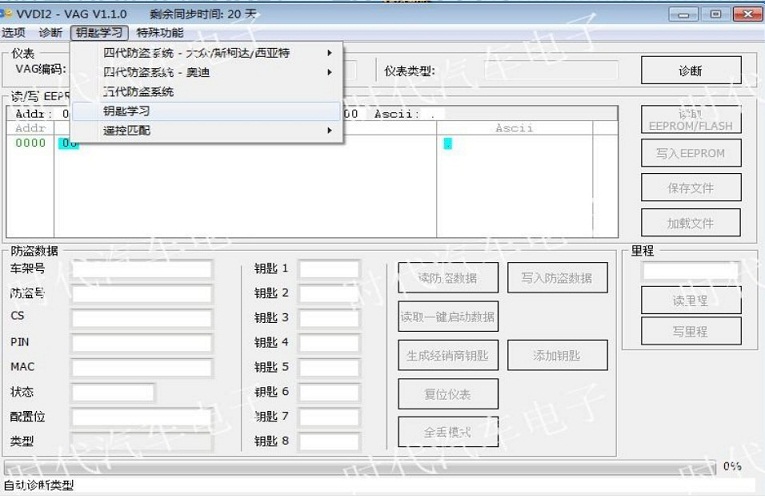
Task: Choose 五代防盗系统 in the open menu
Action: [138, 92]
